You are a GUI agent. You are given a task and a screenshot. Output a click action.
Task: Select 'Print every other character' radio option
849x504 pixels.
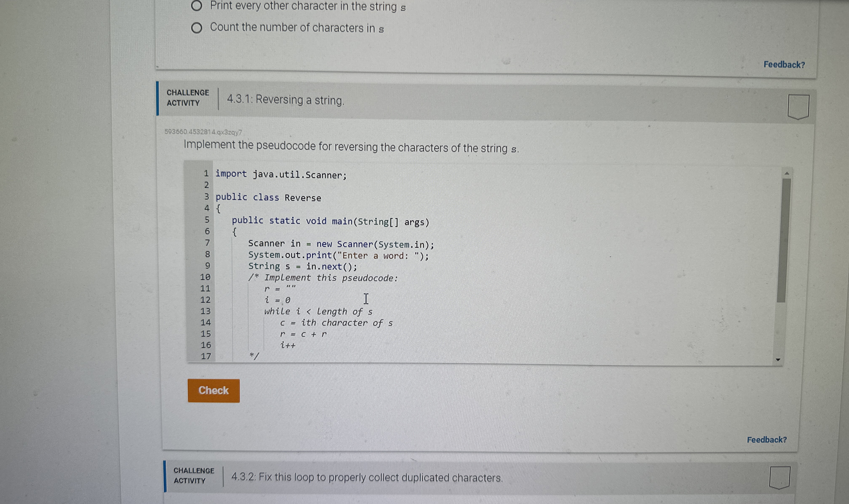coord(196,6)
